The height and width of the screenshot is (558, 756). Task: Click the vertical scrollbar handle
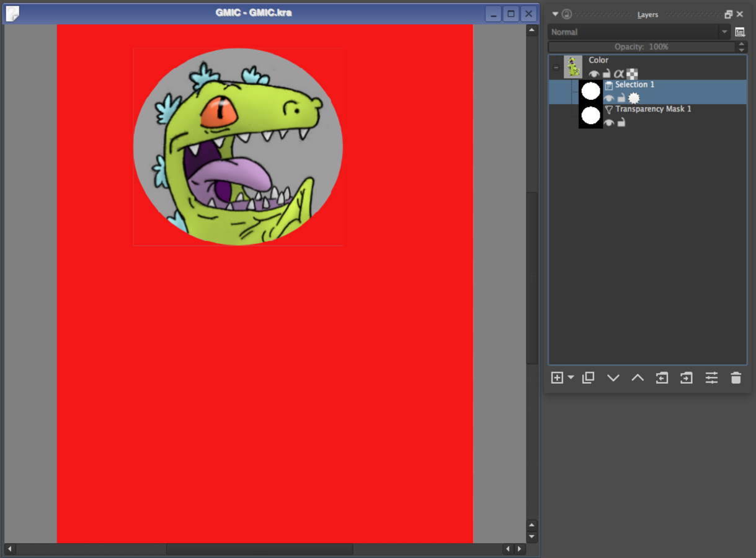point(531,278)
